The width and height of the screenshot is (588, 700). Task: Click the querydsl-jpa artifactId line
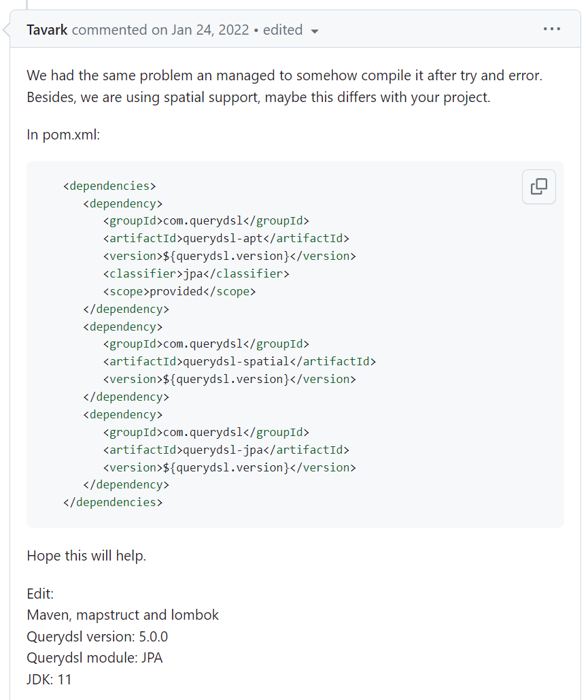coord(226,450)
